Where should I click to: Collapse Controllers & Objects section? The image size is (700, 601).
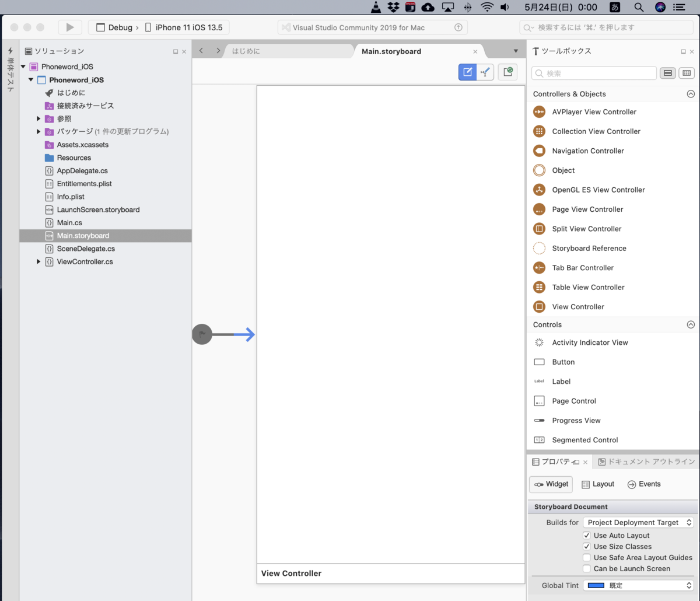coord(691,94)
